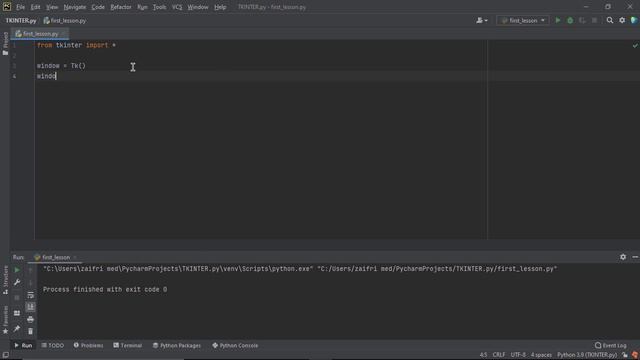Image resolution: width=640 pixels, height=360 pixels.
Task: Click Python 3.9 (TKINTER.py) interpreter selector
Action: click(x=587, y=355)
